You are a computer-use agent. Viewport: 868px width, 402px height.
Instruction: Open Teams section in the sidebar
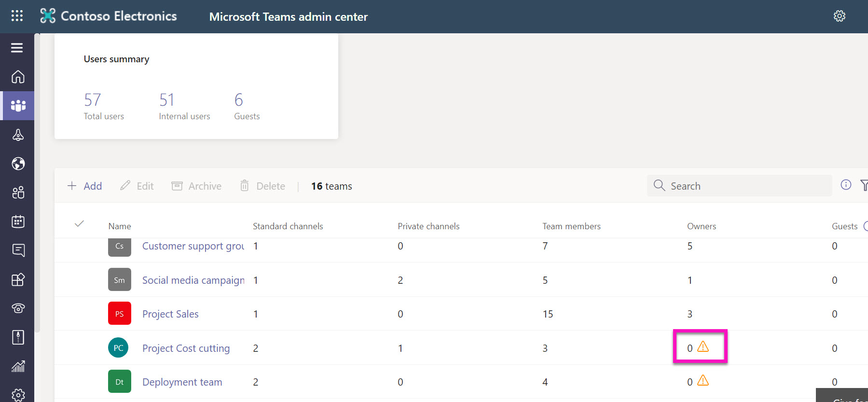[x=18, y=106]
